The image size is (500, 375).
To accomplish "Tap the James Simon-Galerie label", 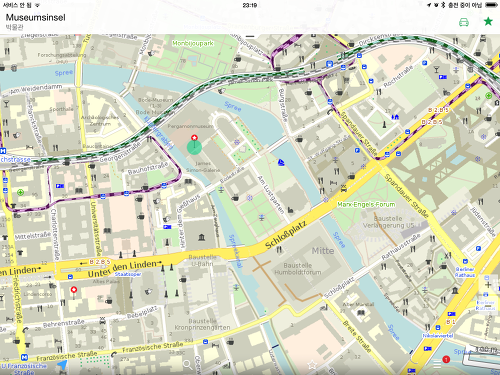I will tap(203, 167).
